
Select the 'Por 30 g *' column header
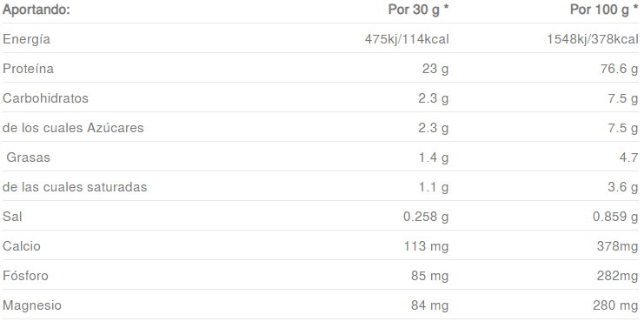click(419, 10)
